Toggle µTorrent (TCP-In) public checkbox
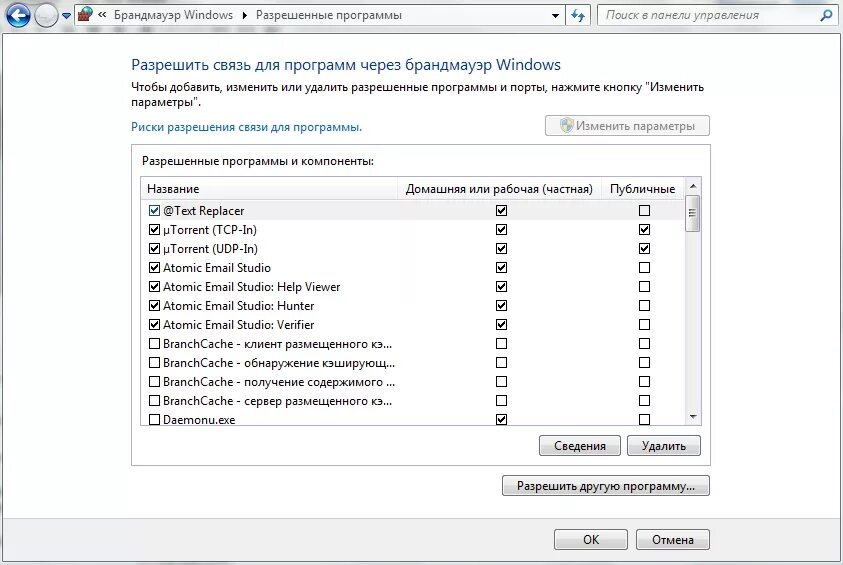The width and height of the screenshot is (843, 565). 644,230
